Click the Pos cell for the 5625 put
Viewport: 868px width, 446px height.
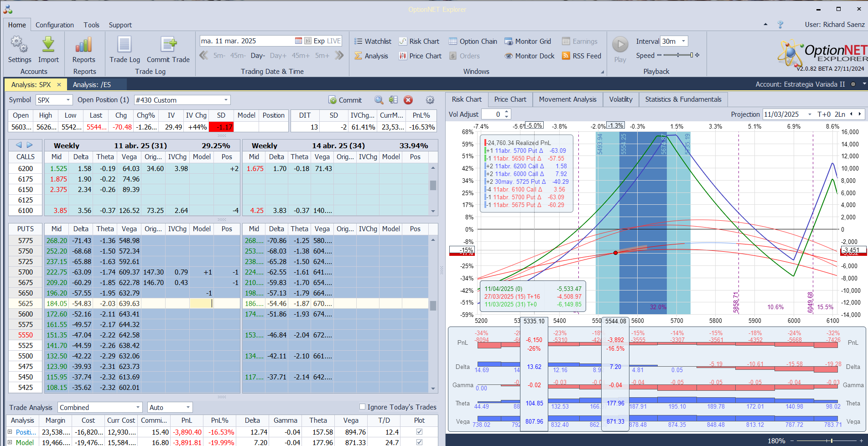pyautogui.click(x=227, y=303)
